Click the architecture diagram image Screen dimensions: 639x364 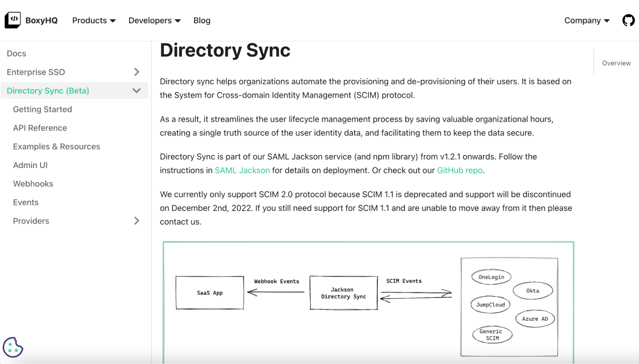tap(368, 302)
